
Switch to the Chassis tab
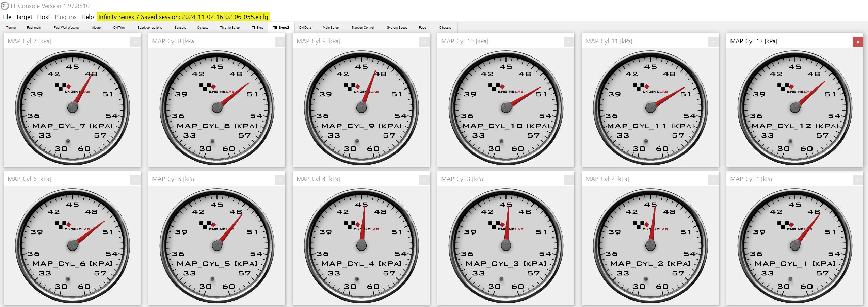pyautogui.click(x=445, y=28)
